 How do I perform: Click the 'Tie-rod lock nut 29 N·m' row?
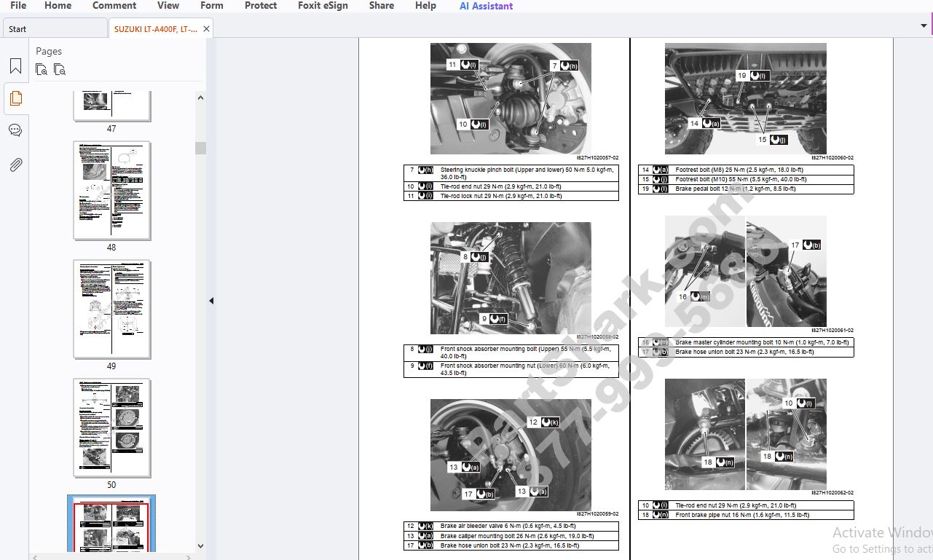(511, 196)
